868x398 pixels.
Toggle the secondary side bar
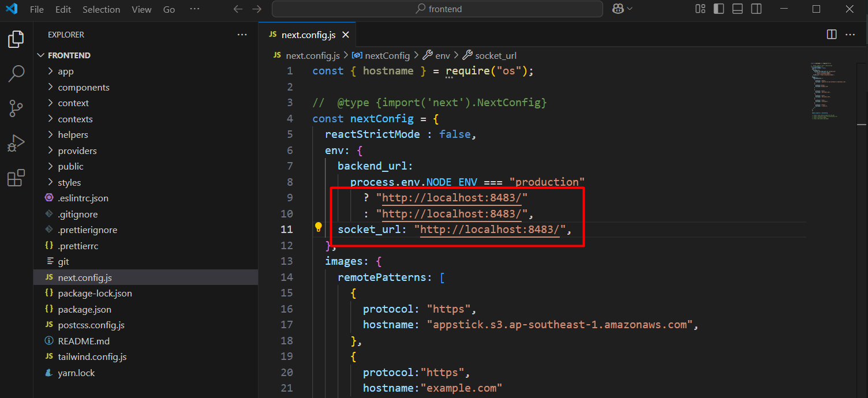pyautogui.click(x=756, y=9)
